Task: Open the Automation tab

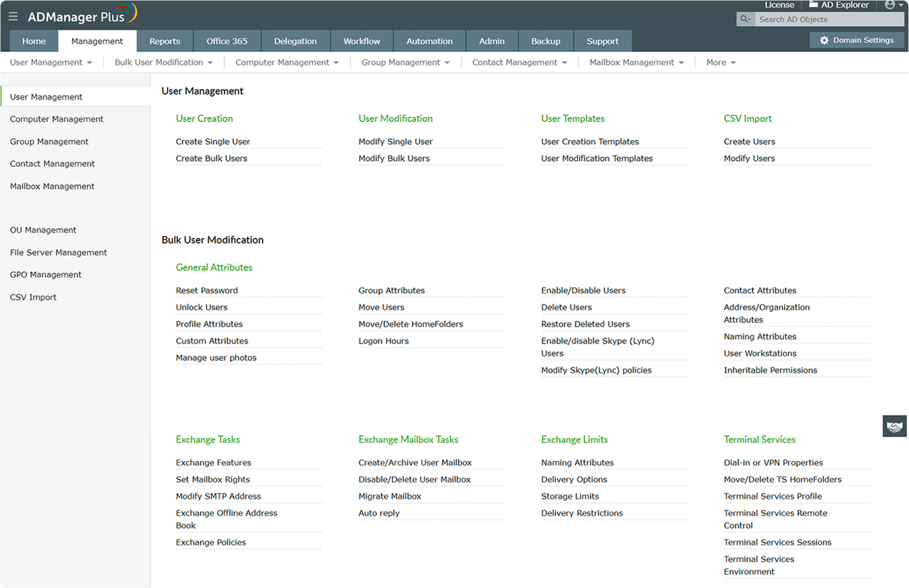Action: pos(430,41)
